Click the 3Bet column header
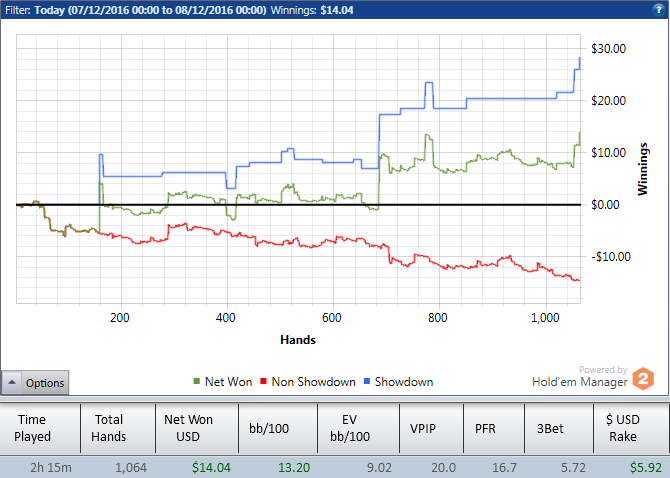The height and width of the screenshot is (478, 670). pos(559,428)
